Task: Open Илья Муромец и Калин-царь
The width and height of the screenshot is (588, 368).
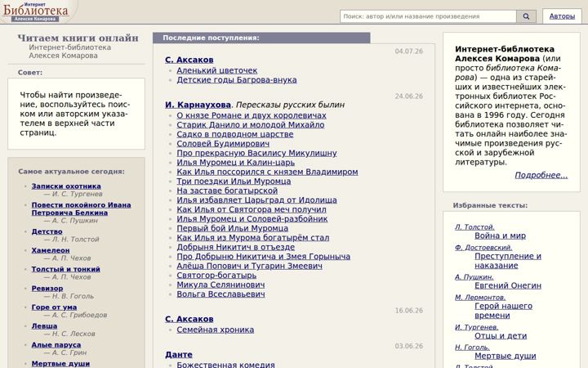Action: click(x=235, y=162)
